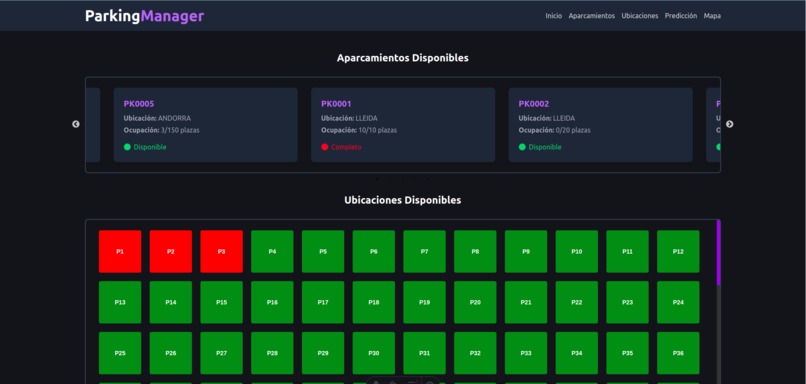Select free parking spot P24

679,302
